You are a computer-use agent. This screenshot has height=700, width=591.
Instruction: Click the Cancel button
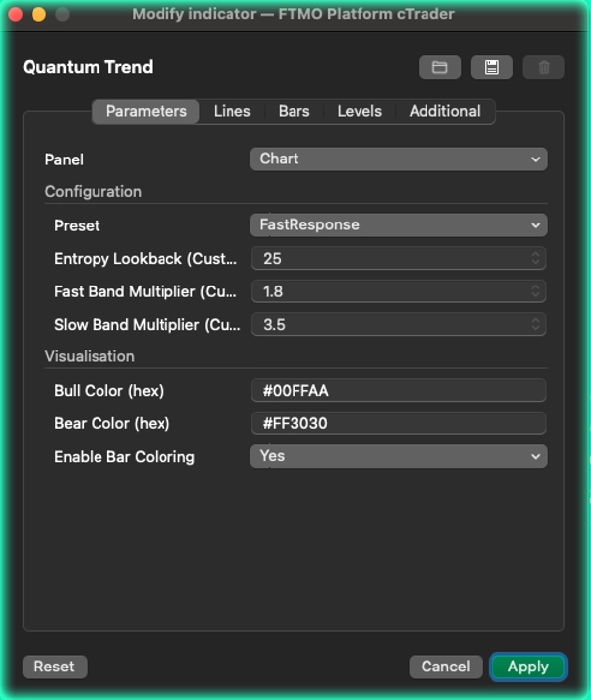pos(445,667)
